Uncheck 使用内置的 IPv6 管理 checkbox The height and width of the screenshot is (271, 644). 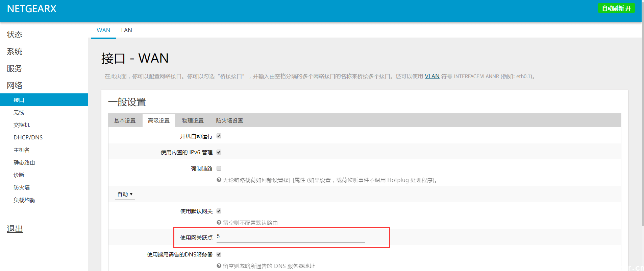pos(219,152)
